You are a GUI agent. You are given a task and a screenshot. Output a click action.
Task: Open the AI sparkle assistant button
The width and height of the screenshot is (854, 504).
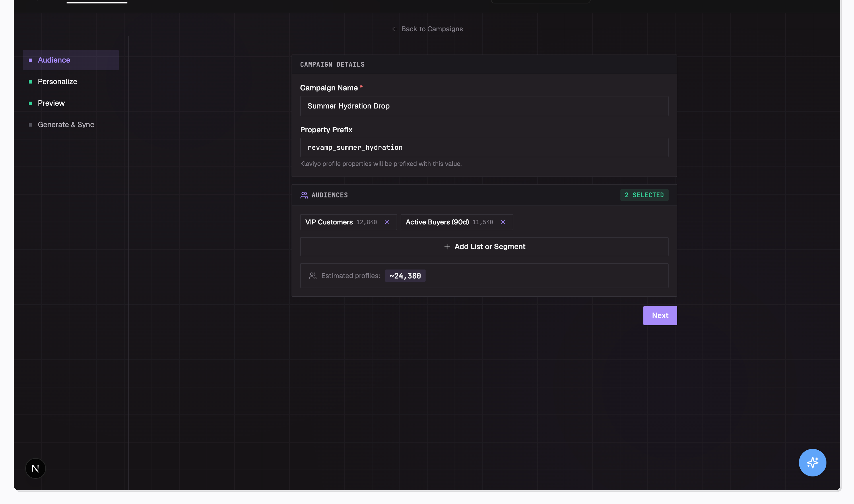(x=812, y=462)
